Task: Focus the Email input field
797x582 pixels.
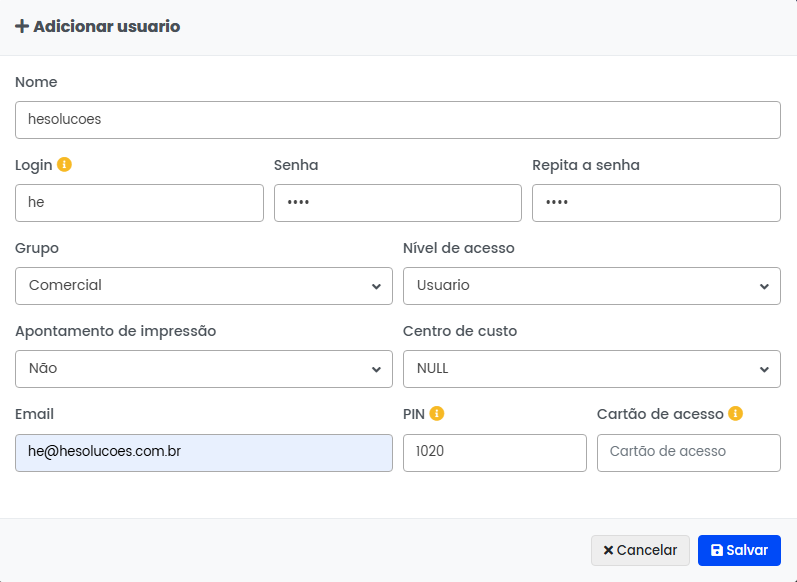Action: point(204,452)
